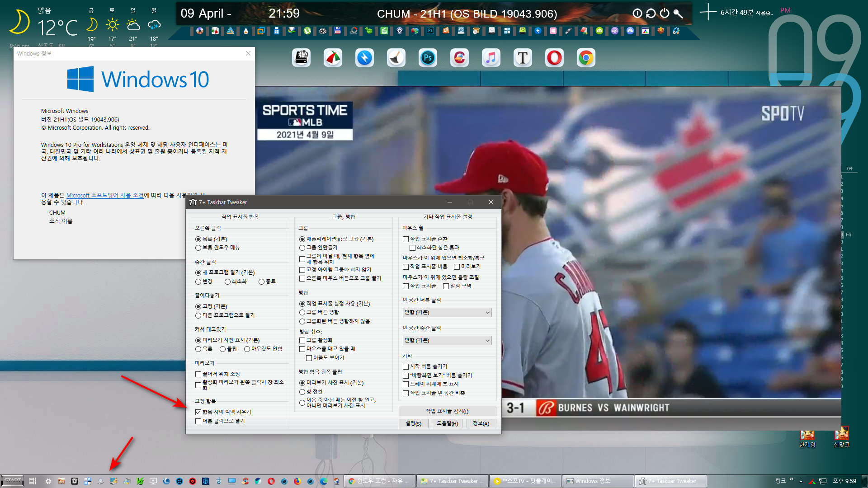Select 창 전환 radio button
Viewport: 868px width, 488px height.
pyautogui.click(x=302, y=392)
